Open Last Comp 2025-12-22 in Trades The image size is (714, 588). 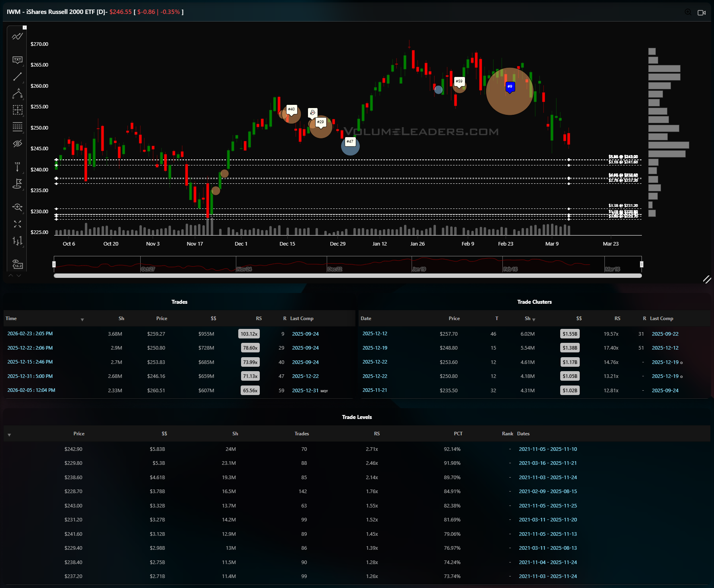[x=305, y=376]
